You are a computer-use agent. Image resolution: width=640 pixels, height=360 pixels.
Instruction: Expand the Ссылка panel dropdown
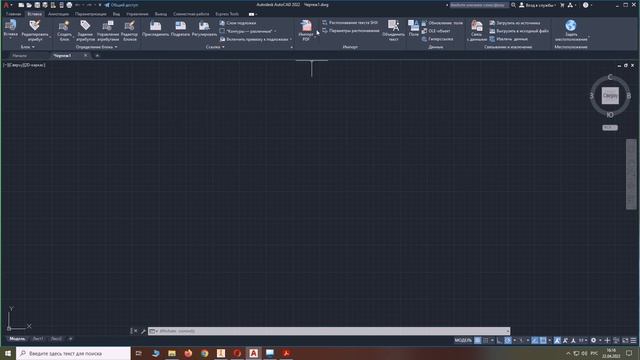(215, 47)
